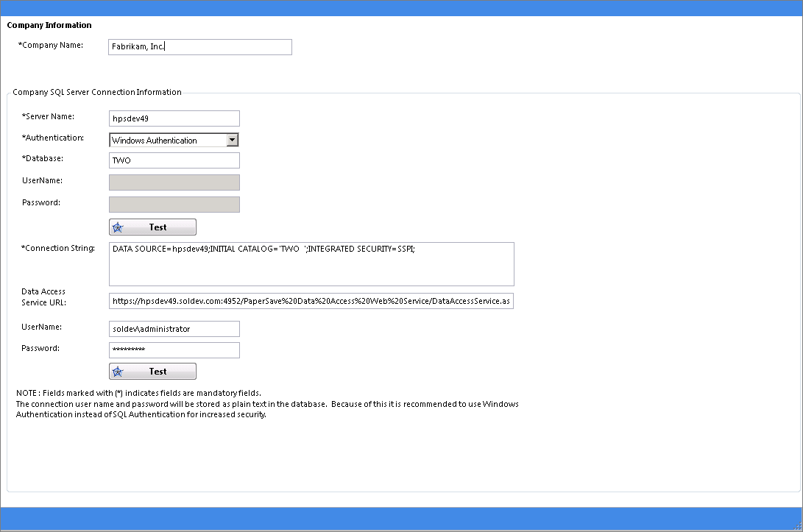Click the Server Name field with hpsdev49
Viewport: 803px width, 532px height.
click(x=174, y=118)
